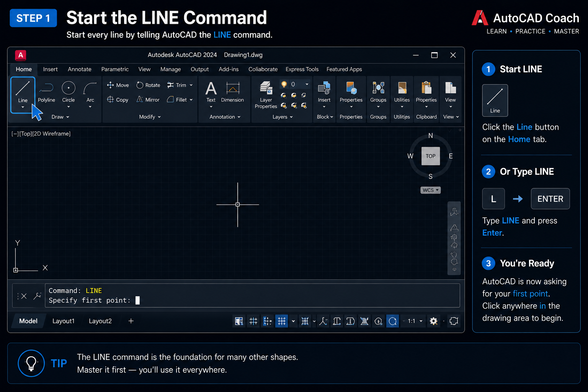588x392 pixels.
Task: Activate the Trim command
Action: tap(176, 85)
